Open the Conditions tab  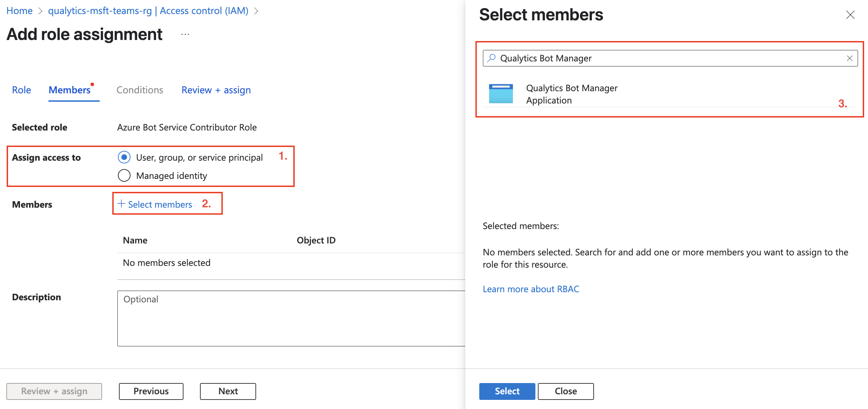tap(140, 90)
